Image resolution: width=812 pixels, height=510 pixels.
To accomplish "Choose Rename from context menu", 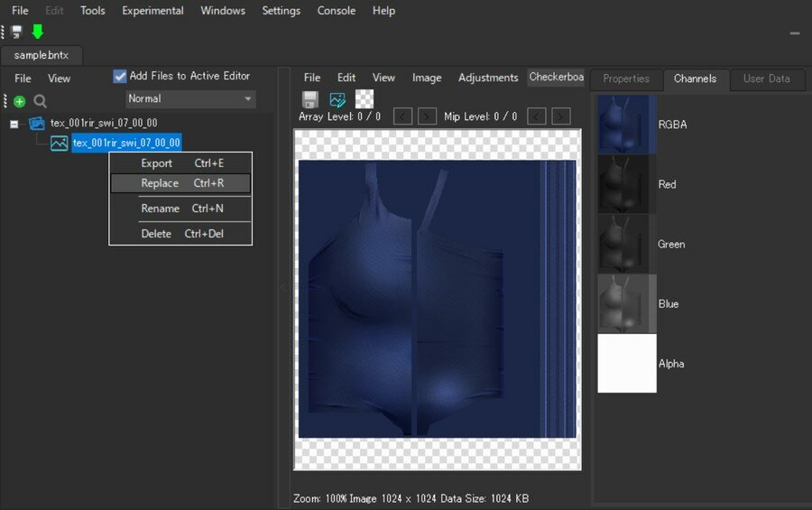I will tap(180, 209).
